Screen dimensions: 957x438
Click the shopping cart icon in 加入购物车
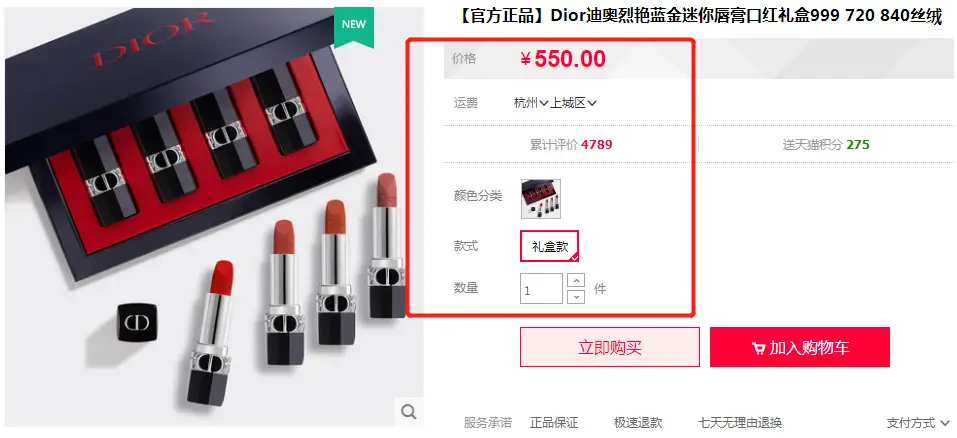point(759,348)
